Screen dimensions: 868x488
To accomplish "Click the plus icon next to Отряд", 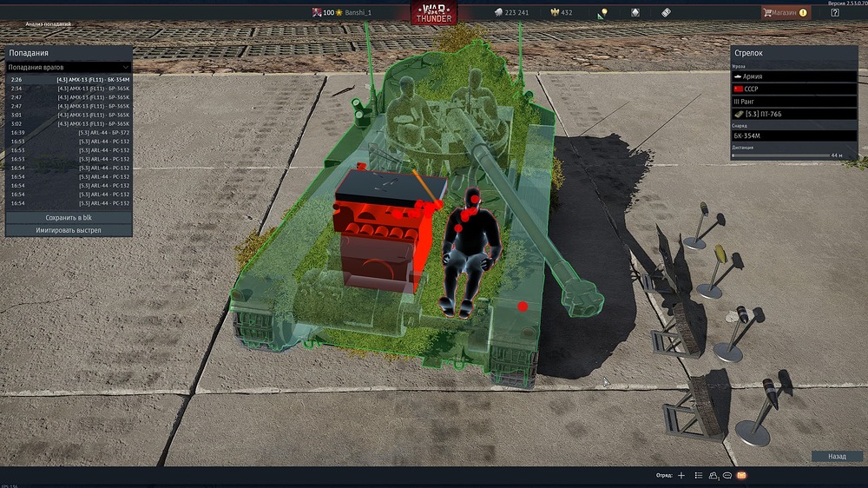I will click(681, 476).
